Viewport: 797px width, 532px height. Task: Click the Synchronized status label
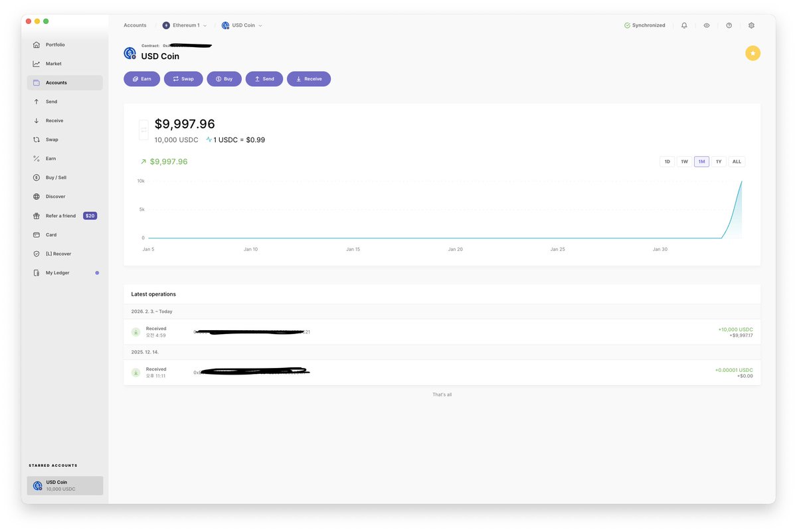[x=648, y=25]
